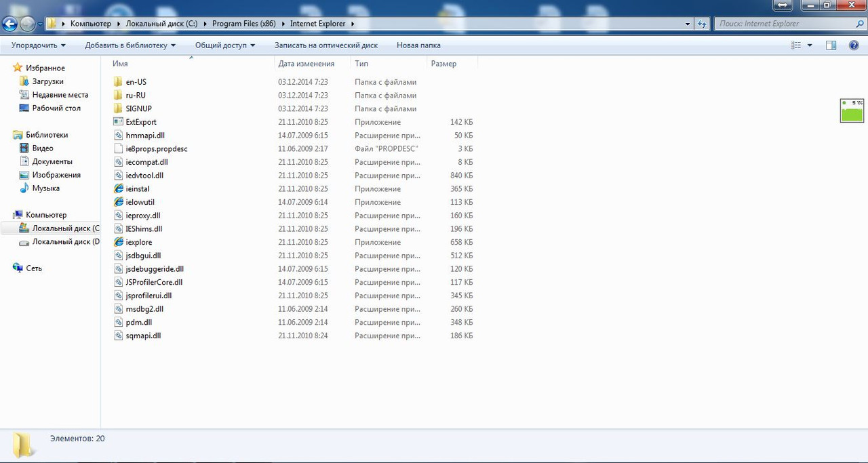Open Документы library
Viewport: 868px width, 463px height.
(x=52, y=161)
